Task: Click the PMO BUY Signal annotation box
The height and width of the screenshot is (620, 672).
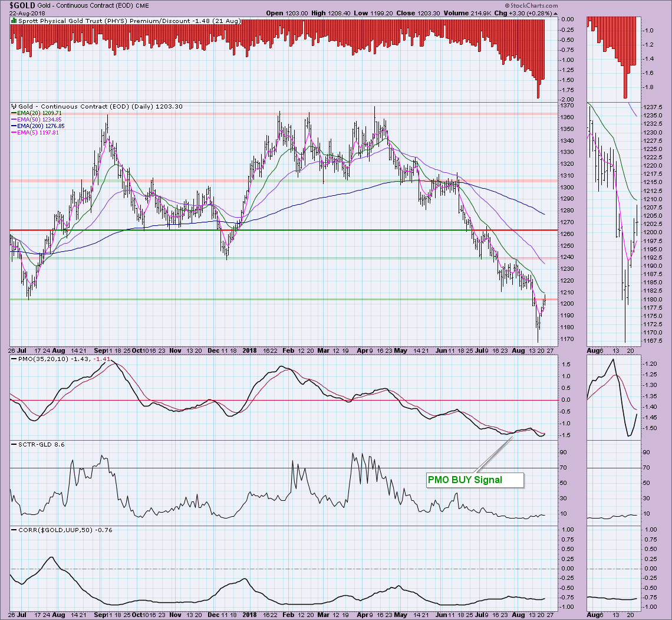Action: click(475, 480)
